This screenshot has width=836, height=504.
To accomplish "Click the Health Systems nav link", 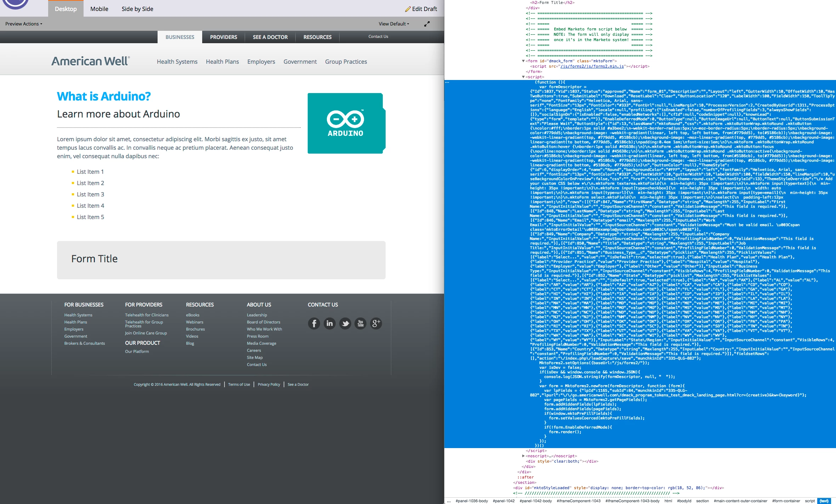I will click(x=177, y=62).
